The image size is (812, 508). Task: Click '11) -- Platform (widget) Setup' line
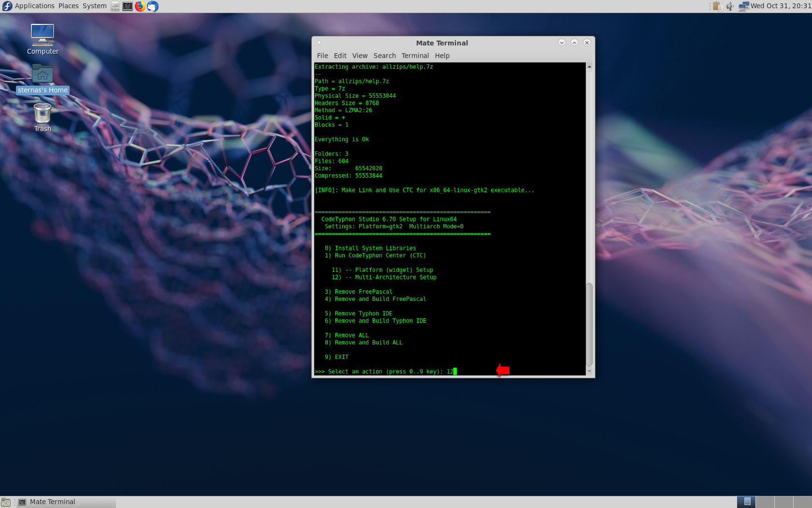click(x=382, y=270)
